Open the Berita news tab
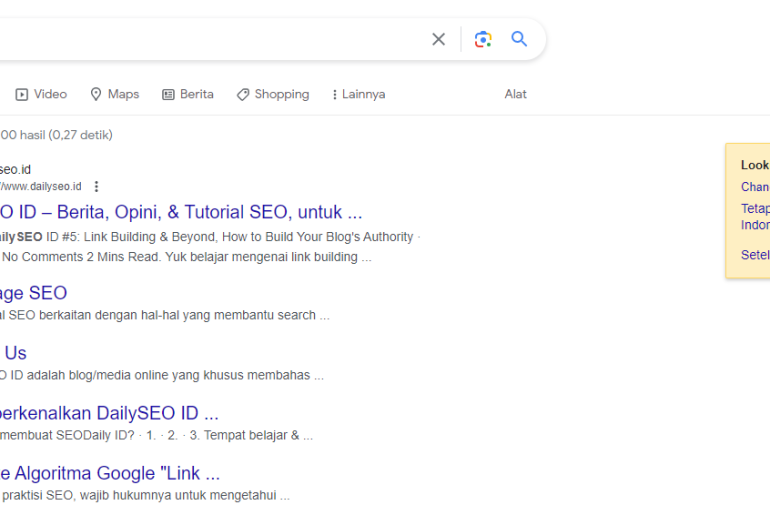 [188, 94]
